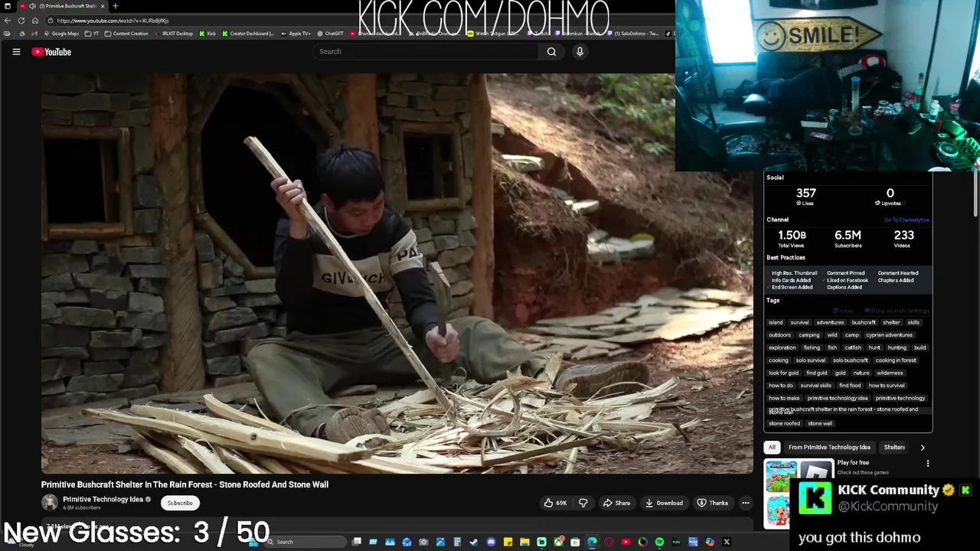Open options menu for Play for free ad
980x551 pixels.
coord(927,463)
